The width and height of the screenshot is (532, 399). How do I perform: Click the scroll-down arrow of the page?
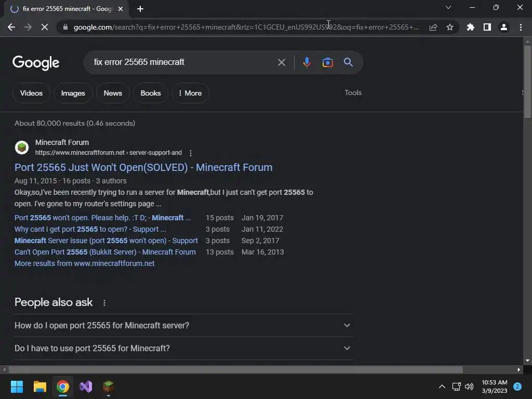(527, 361)
